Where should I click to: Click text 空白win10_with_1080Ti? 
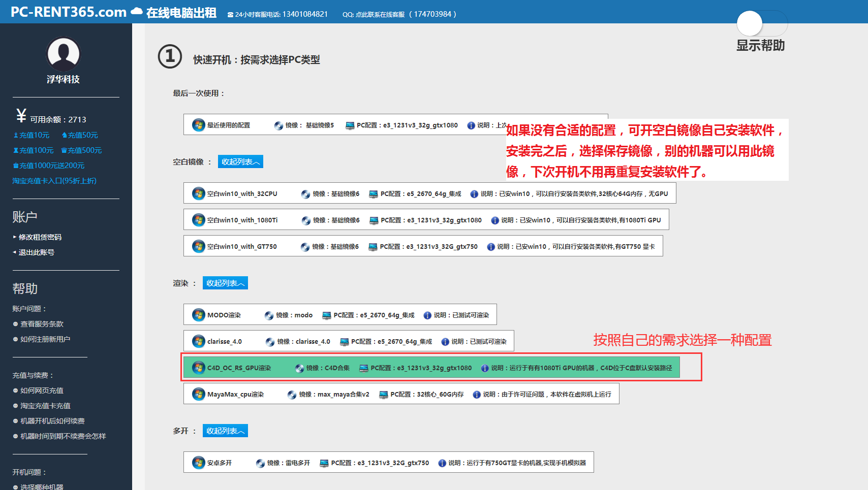242,220
